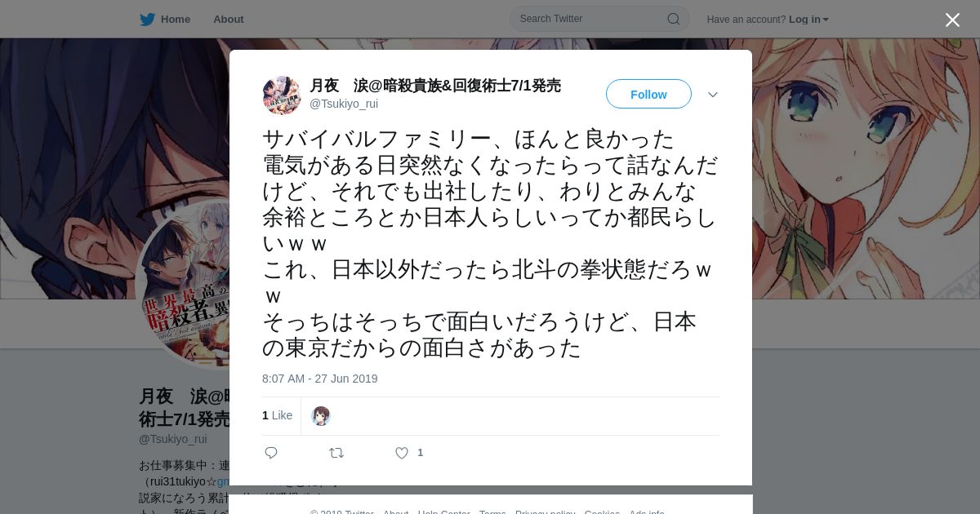Open the liker's small avatar
980x514 pixels.
pyautogui.click(x=321, y=416)
